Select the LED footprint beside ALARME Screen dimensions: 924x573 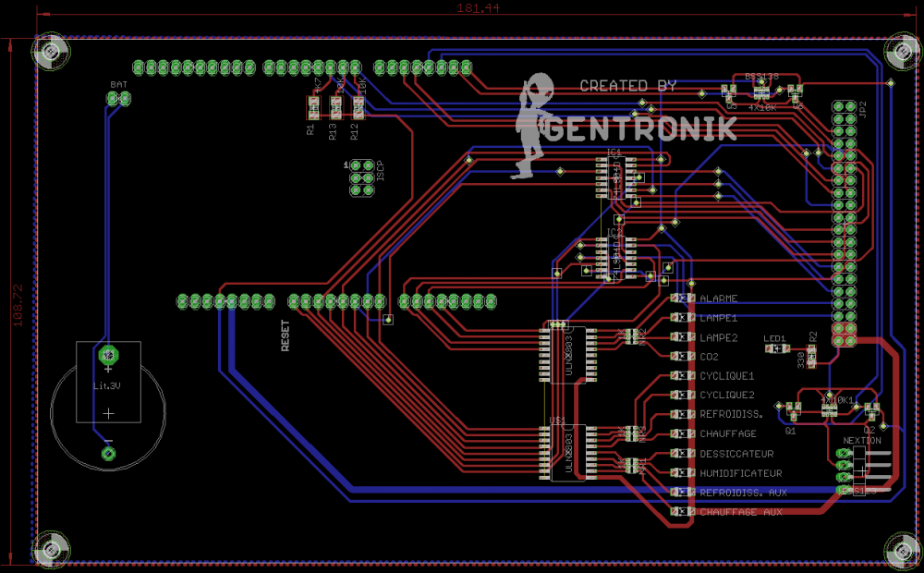click(x=683, y=299)
